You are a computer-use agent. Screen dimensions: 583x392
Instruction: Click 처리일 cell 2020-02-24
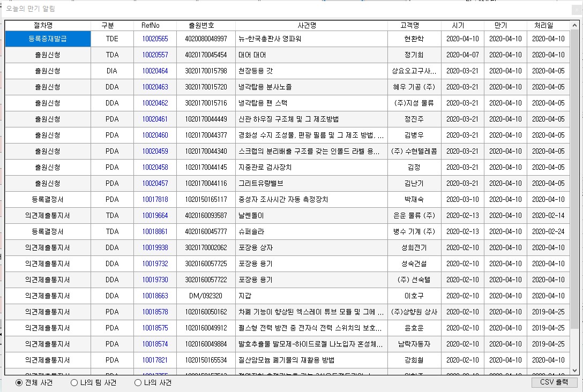(x=548, y=231)
